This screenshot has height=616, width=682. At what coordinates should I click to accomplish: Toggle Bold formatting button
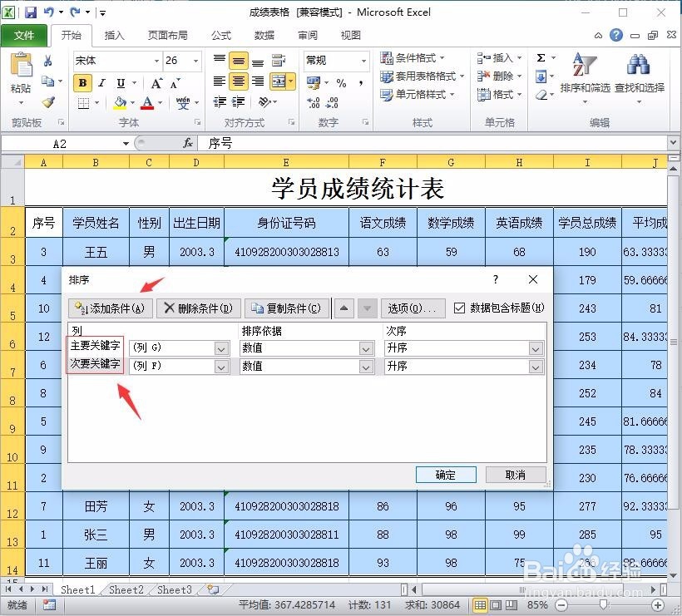[82, 82]
